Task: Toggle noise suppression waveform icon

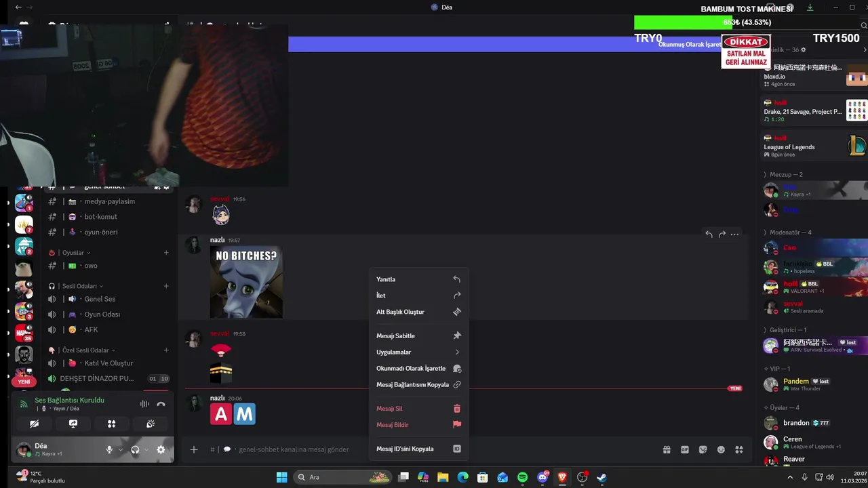Action: coord(144,404)
